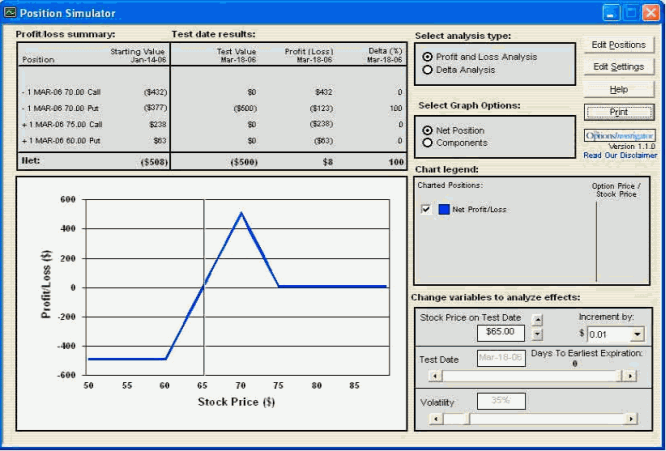
Task: Choose Net Position graph option
Action: pos(429,130)
